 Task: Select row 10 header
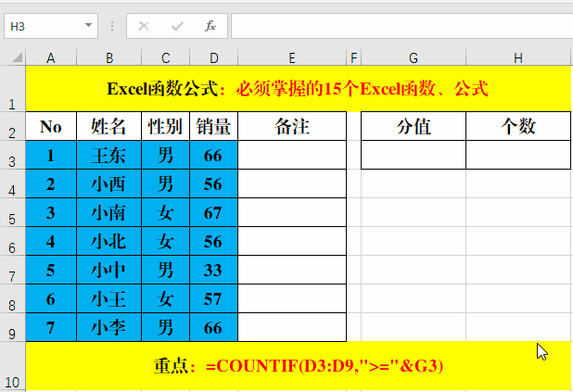coord(12,366)
